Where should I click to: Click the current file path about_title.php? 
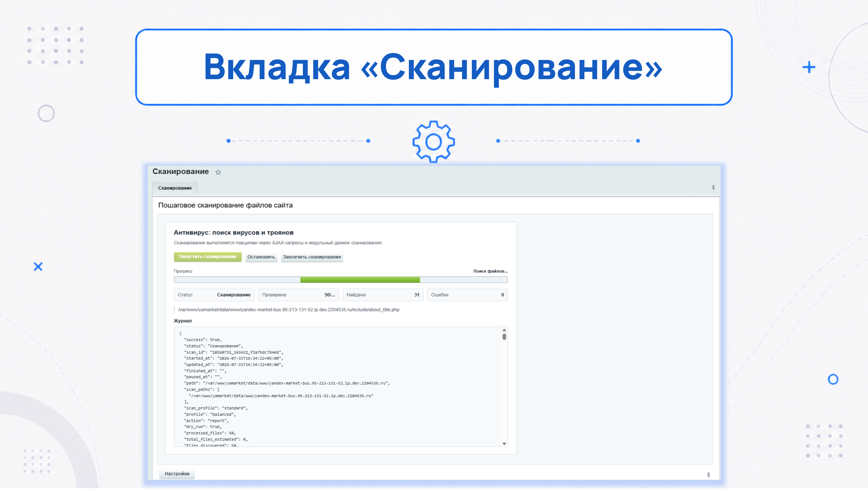289,310
